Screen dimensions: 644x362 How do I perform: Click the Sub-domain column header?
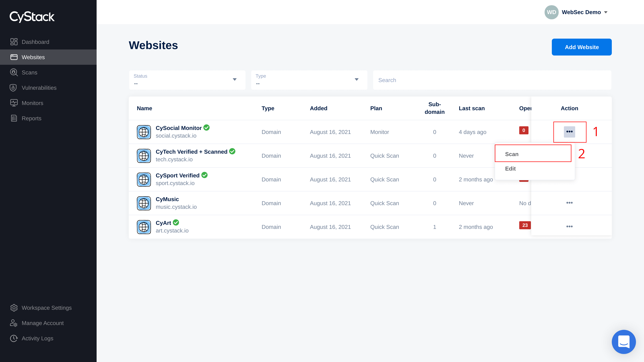point(434,108)
